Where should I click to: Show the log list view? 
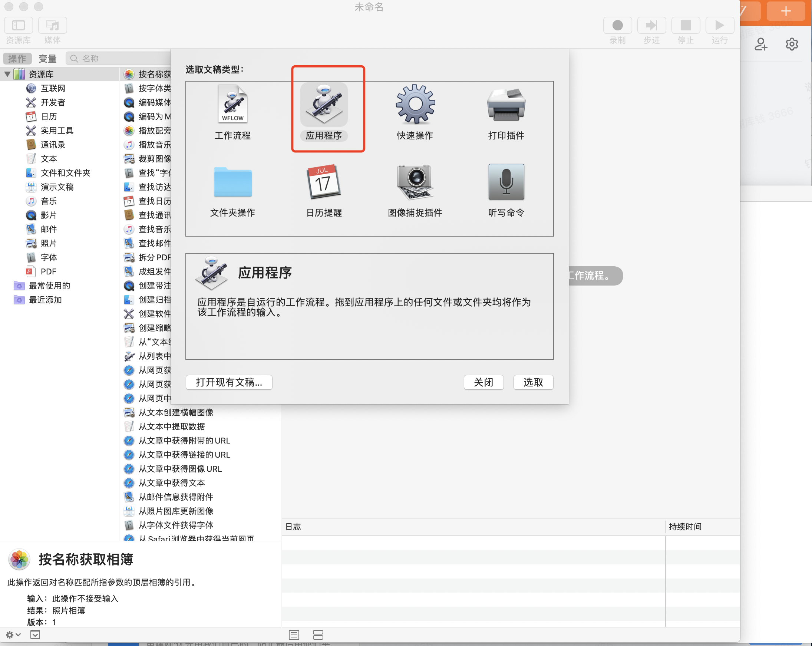(294, 635)
